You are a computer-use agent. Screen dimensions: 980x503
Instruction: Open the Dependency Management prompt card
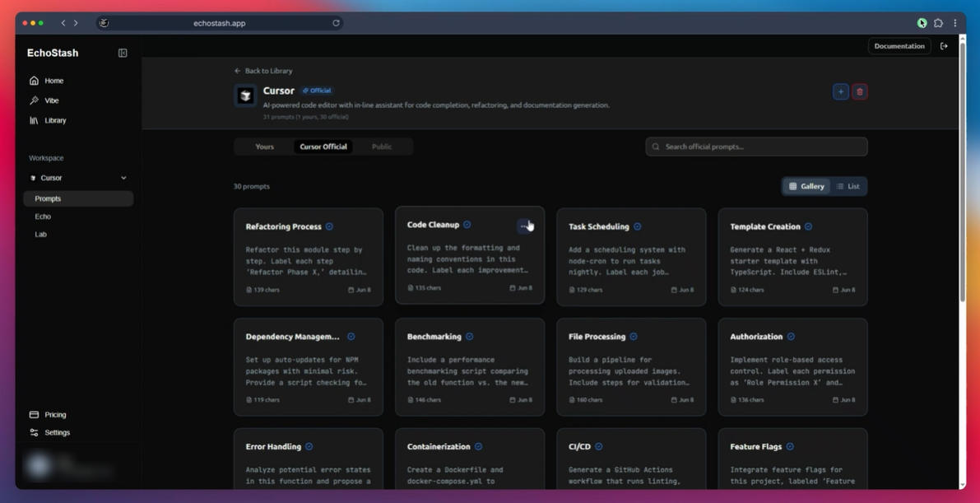(x=308, y=367)
